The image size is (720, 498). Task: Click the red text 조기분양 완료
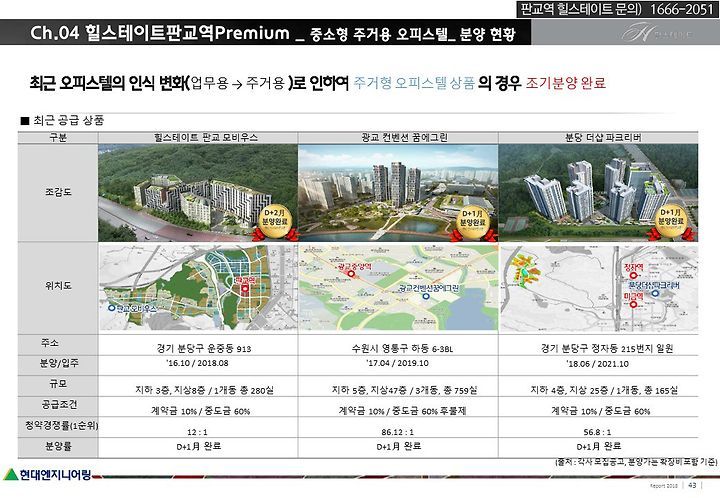(566, 83)
